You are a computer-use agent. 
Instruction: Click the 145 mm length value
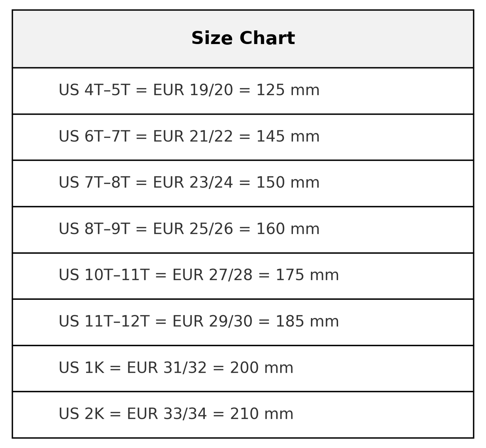288,136
